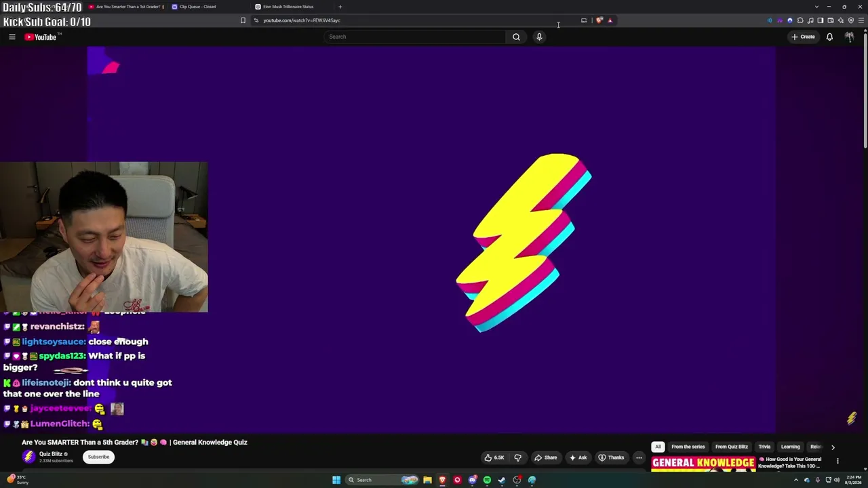Start voice search with the microphone
868x488 pixels.
(x=539, y=37)
